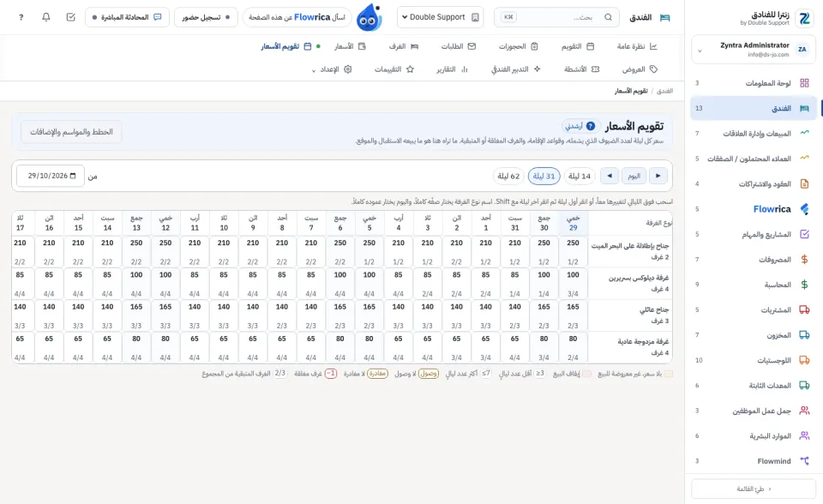Open the tasks checkbox icon in header
The image size is (823, 504).
[71, 17]
